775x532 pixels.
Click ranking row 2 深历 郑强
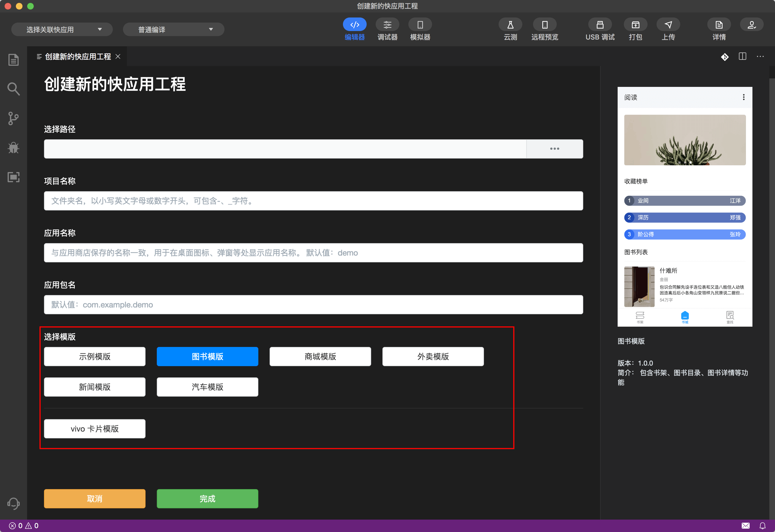click(685, 217)
